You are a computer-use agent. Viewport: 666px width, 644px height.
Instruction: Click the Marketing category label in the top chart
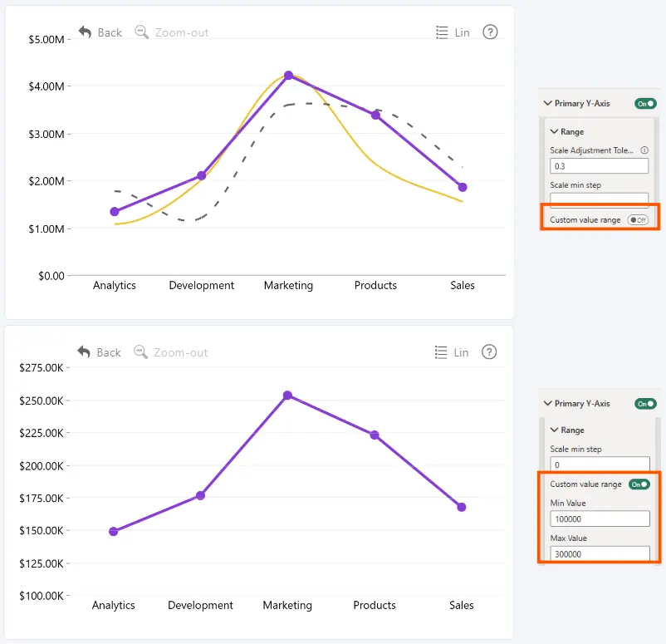(288, 285)
